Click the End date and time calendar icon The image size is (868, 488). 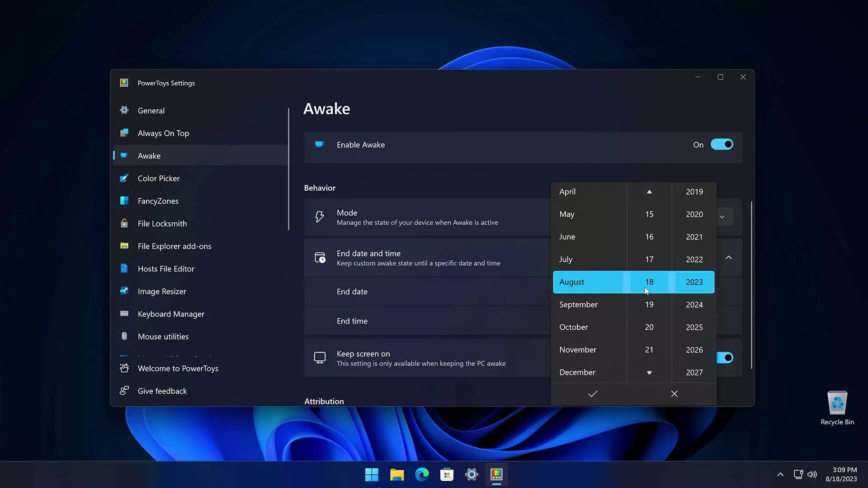[x=320, y=258]
